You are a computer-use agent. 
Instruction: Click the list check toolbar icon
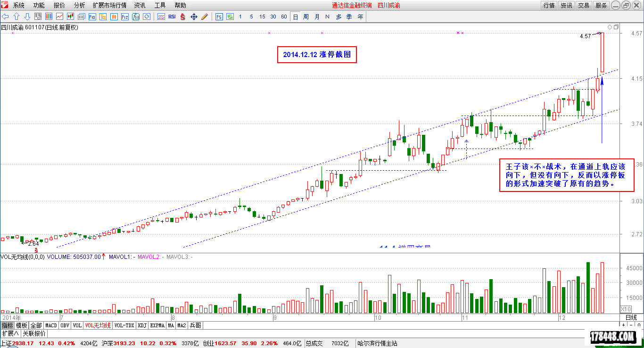pos(38,17)
